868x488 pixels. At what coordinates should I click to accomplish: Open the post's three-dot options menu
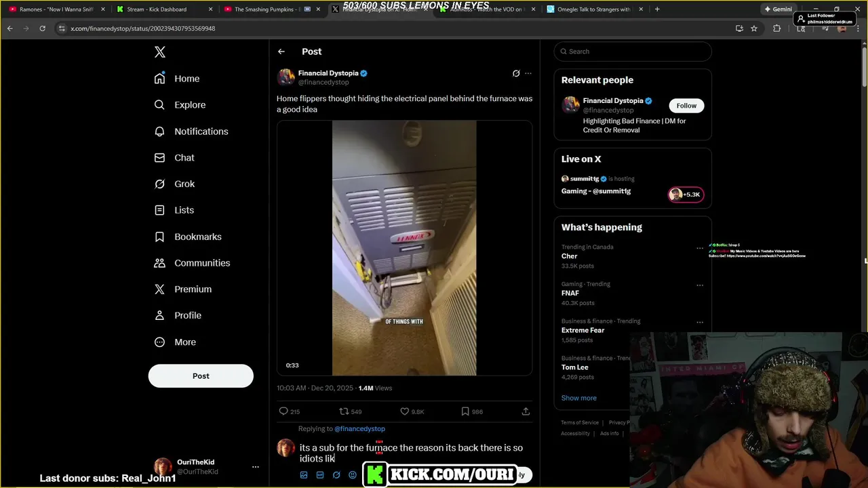tap(528, 73)
